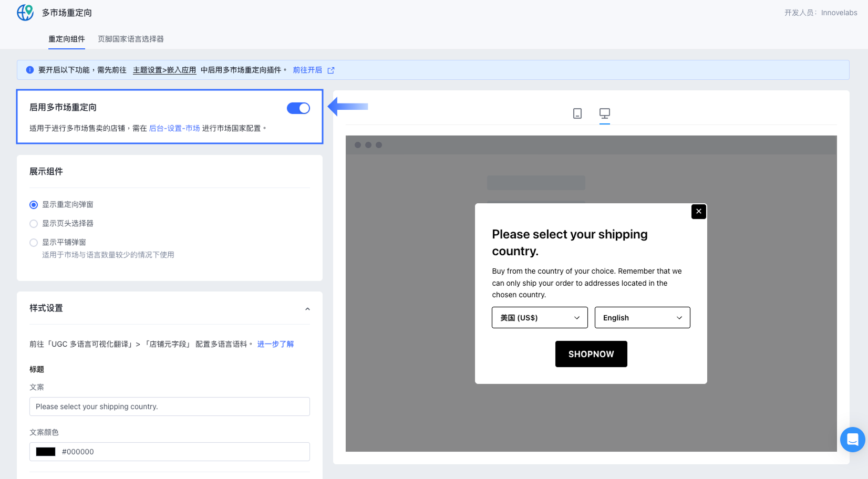Open 后台-设置-市场 link
The height and width of the screenshot is (479, 868).
[x=174, y=128]
